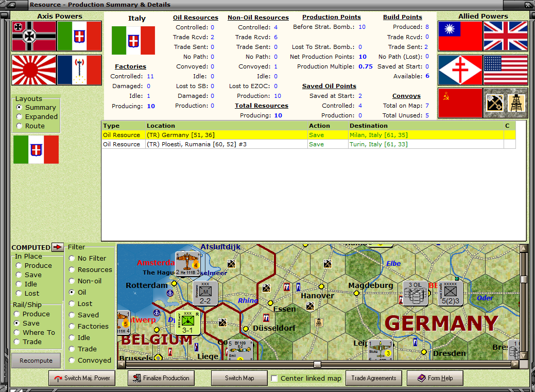Click Finalize Production button
The height and width of the screenshot is (392, 535).
click(161, 378)
